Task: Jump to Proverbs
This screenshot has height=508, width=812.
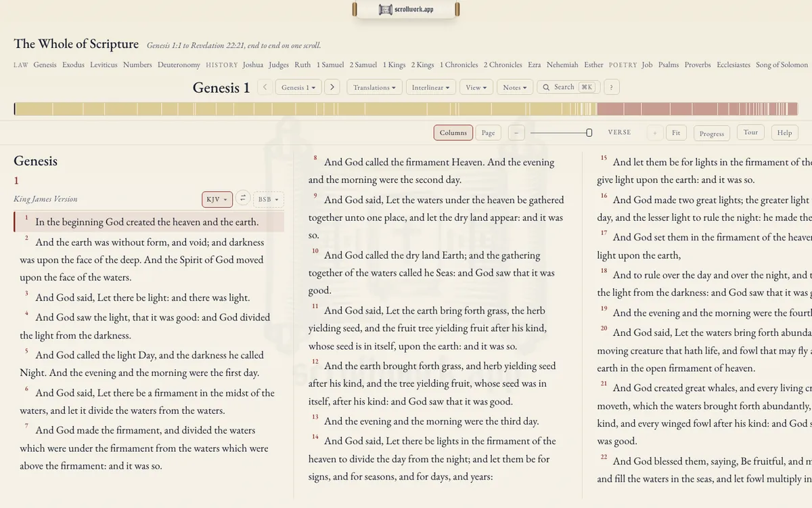Action: tap(698, 65)
